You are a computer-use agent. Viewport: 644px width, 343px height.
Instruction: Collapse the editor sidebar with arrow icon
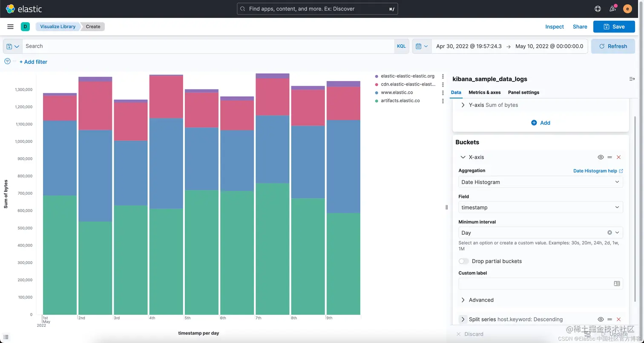632,79
